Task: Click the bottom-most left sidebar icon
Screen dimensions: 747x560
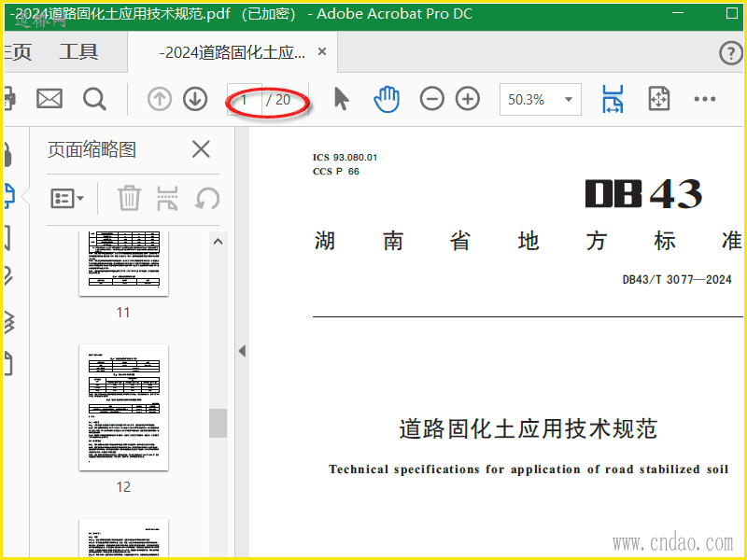Action: tap(8, 364)
